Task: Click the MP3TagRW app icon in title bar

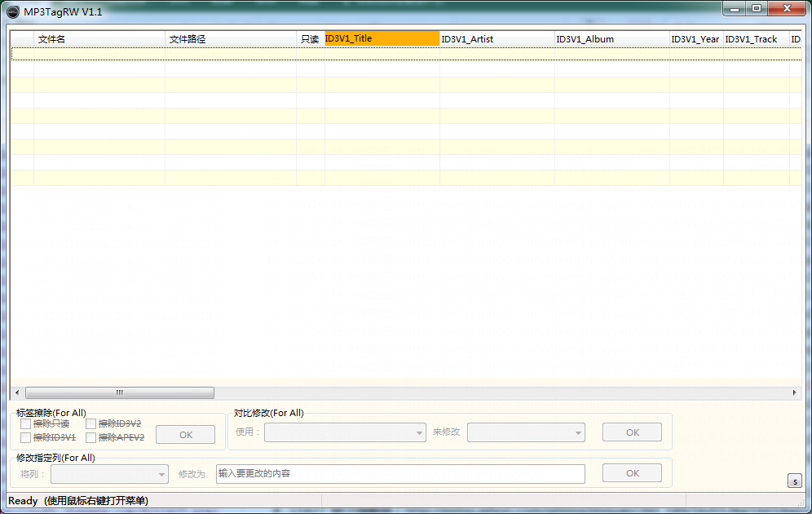Action: click(x=13, y=11)
